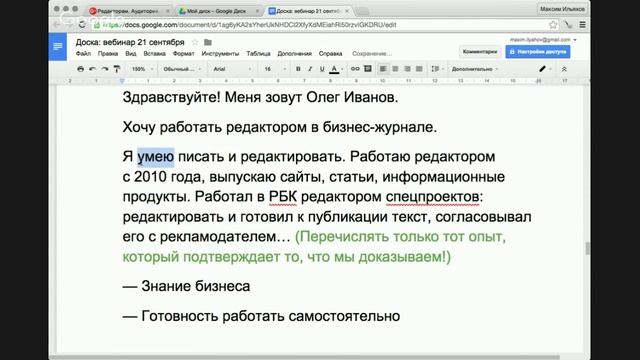Click the insert comment icon

tap(368, 69)
